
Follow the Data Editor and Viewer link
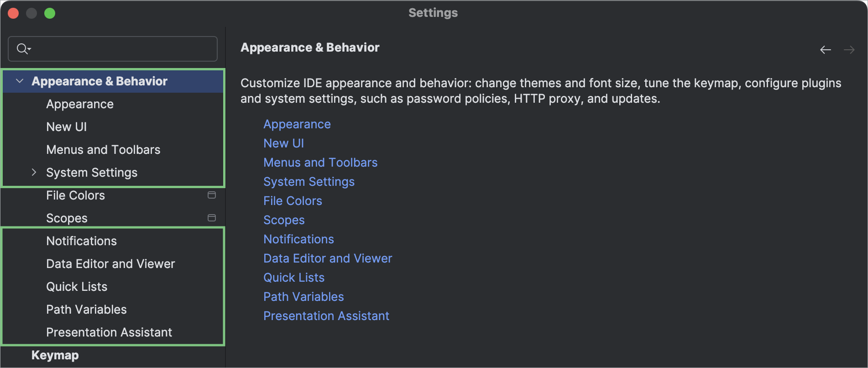(x=328, y=258)
